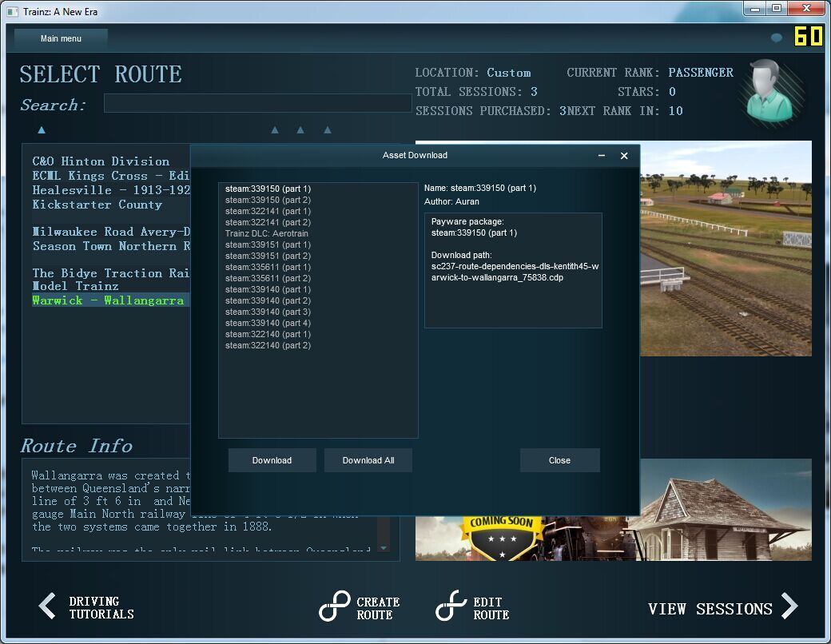
Task: Click the Download button
Action: tap(272, 460)
